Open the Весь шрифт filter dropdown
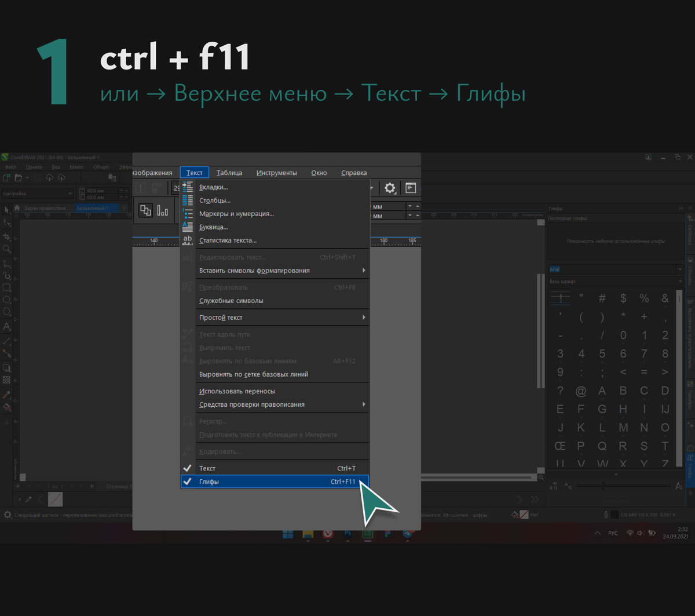The image size is (695, 616). click(x=616, y=282)
